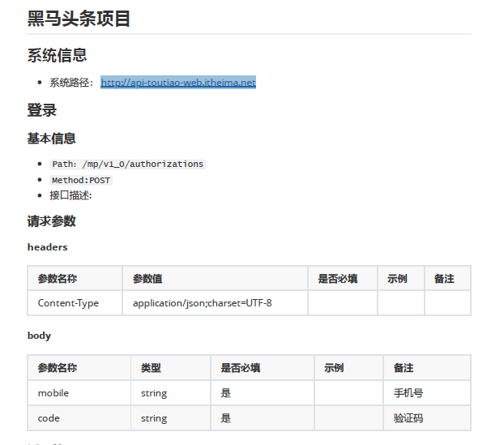Click the 基本信息 heading
This screenshot has height=445, width=504.
[51, 139]
